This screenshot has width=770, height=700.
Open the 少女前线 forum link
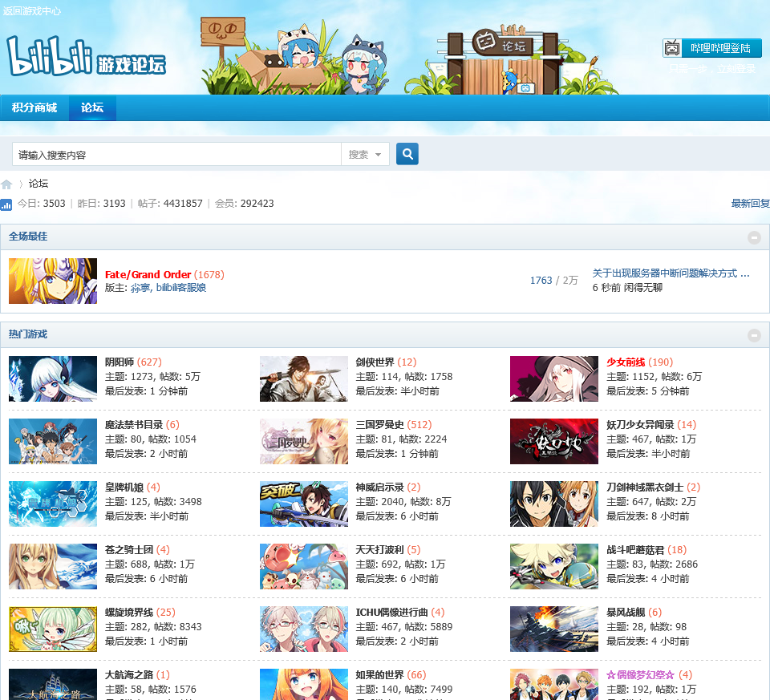pyautogui.click(x=626, y=362)
